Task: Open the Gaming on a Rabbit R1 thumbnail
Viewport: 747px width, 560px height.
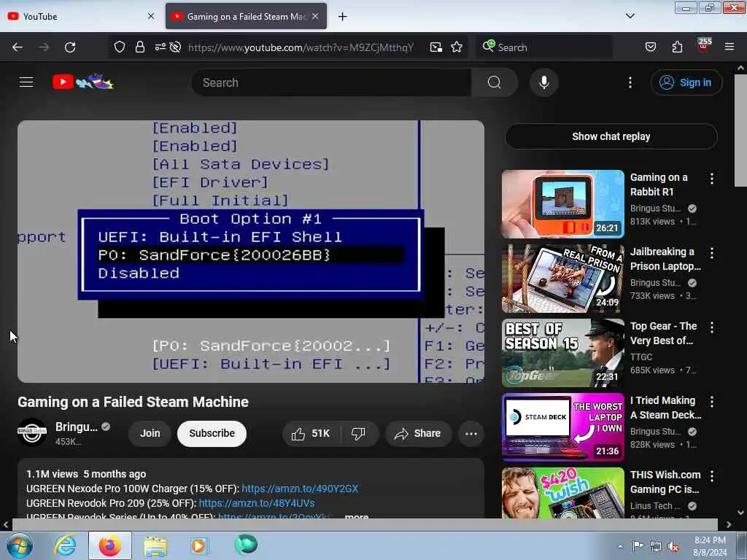Action: [x=562, y=204]
